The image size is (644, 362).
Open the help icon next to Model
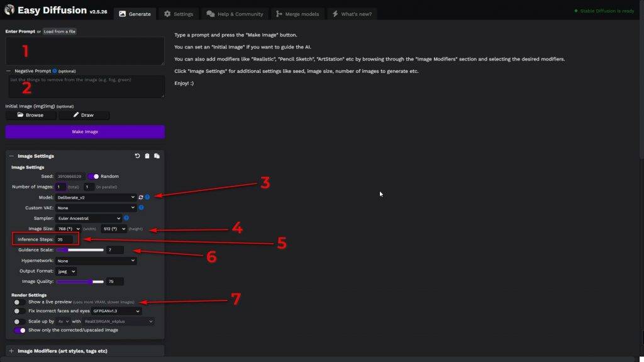pyautogui.click(x=147, y=197)
